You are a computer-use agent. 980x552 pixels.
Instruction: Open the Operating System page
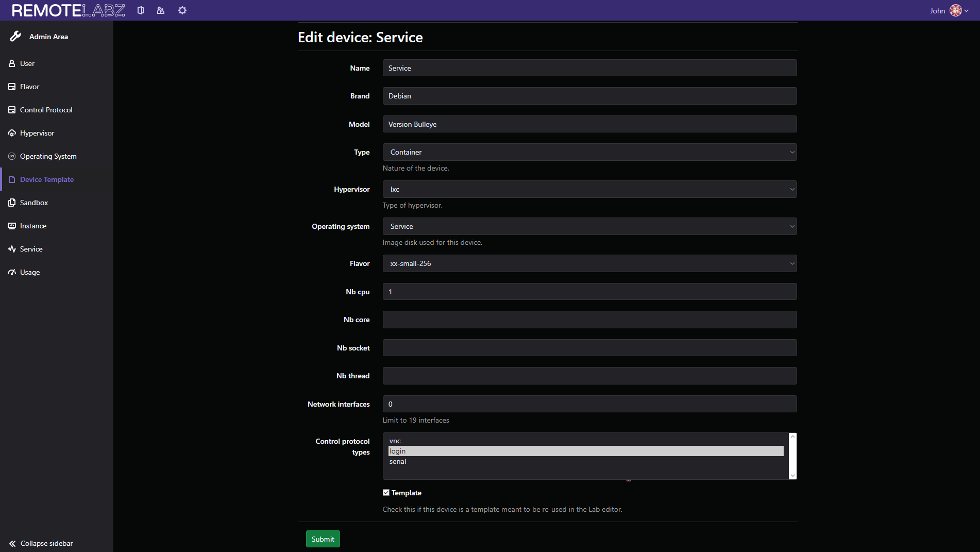tap(48, 156)
